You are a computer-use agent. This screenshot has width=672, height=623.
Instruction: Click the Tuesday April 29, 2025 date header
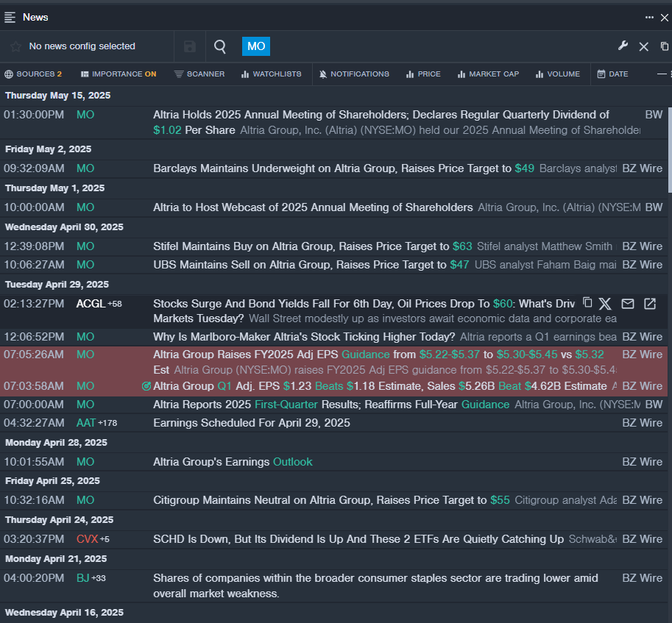point(57,285)
